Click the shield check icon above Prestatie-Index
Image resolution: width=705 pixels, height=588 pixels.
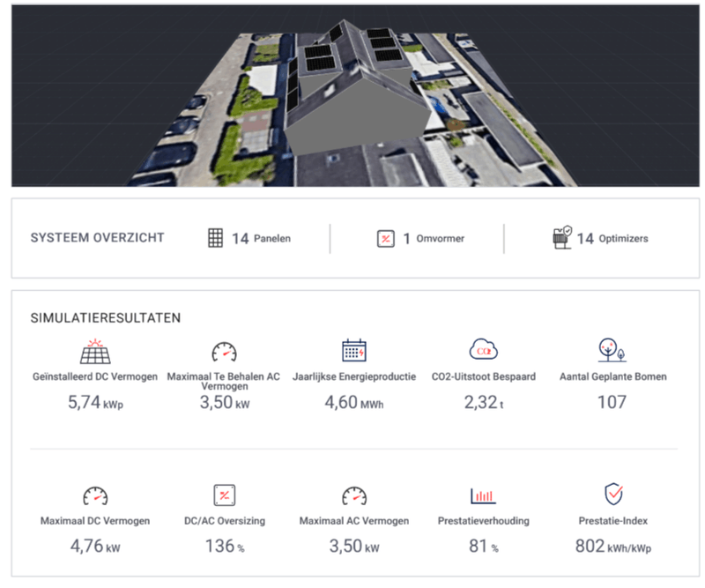[x=613, y=494]
